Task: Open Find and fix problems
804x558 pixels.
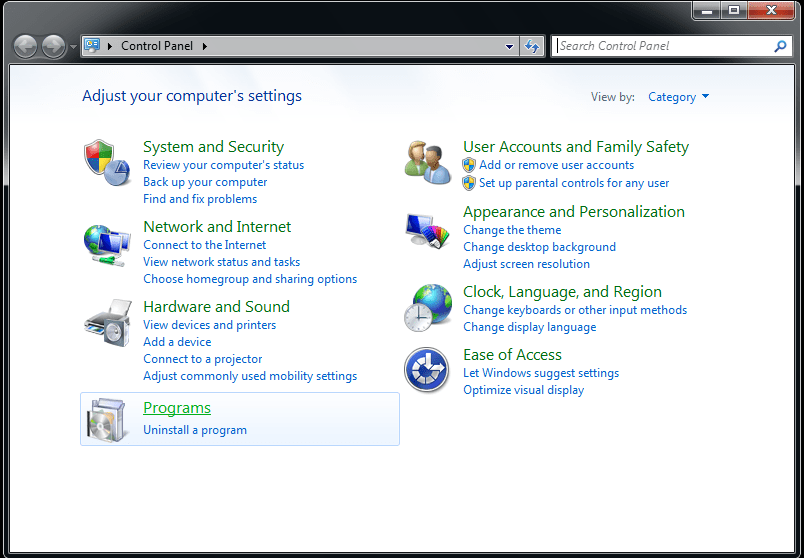Action: 200,199
